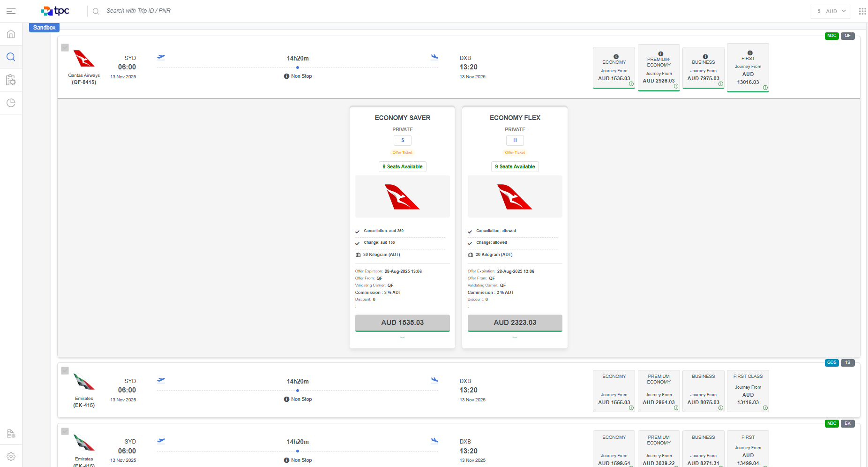Choose Economy Flex AUD 2323.03 button
The image size is (868, 467).
point(515,323)
